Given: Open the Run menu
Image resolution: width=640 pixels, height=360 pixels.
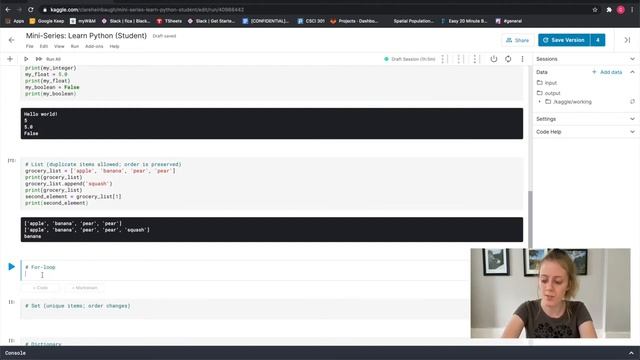Looking at the screenshot, I should point(75,46).
